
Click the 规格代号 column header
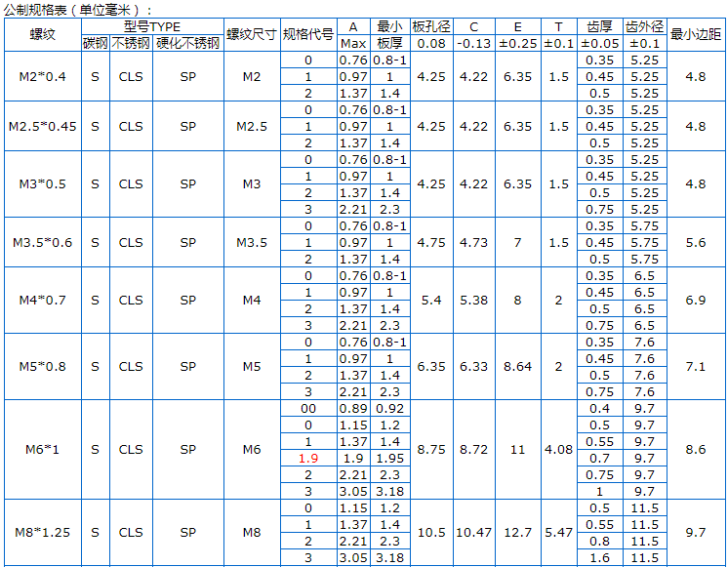(x=308, y=35)
